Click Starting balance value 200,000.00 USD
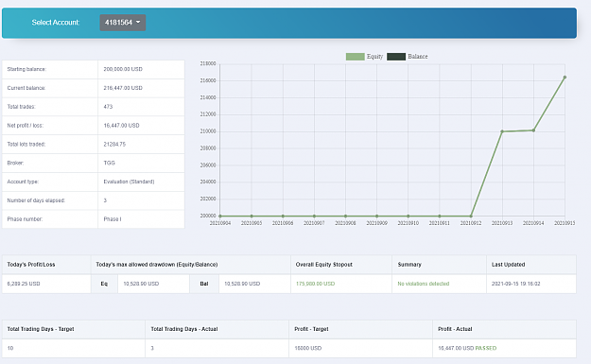 (x=123, y=69)
